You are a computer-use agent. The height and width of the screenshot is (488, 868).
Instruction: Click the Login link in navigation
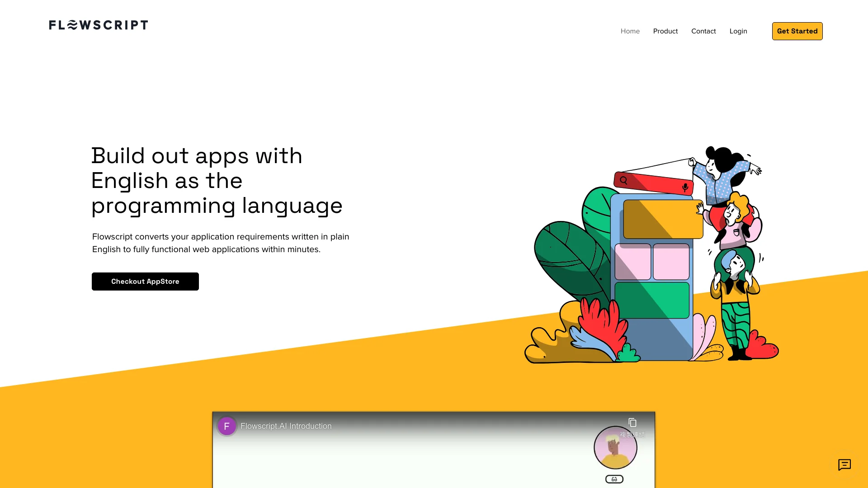[738, 31]
